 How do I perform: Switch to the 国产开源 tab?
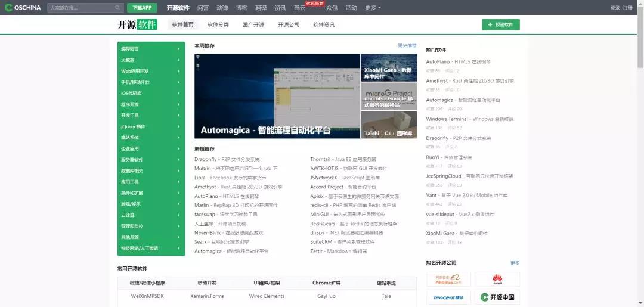[253, 24]
